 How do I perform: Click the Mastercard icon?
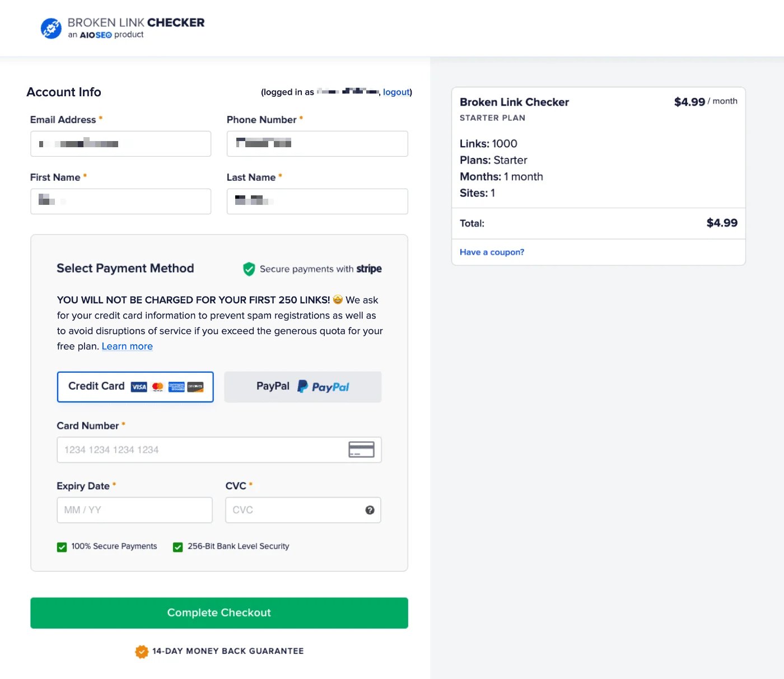(x=157, y=386)
